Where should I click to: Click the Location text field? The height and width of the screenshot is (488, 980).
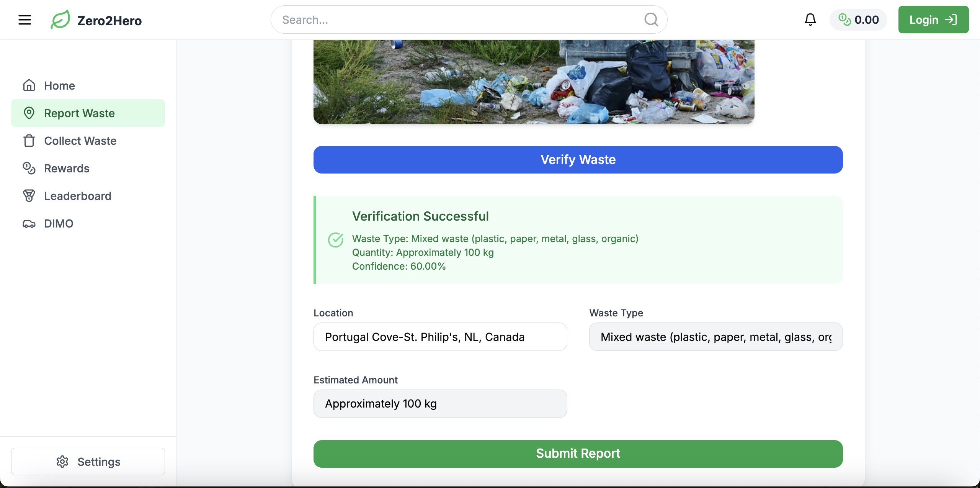pyautogui.click(x=440, y=337)
